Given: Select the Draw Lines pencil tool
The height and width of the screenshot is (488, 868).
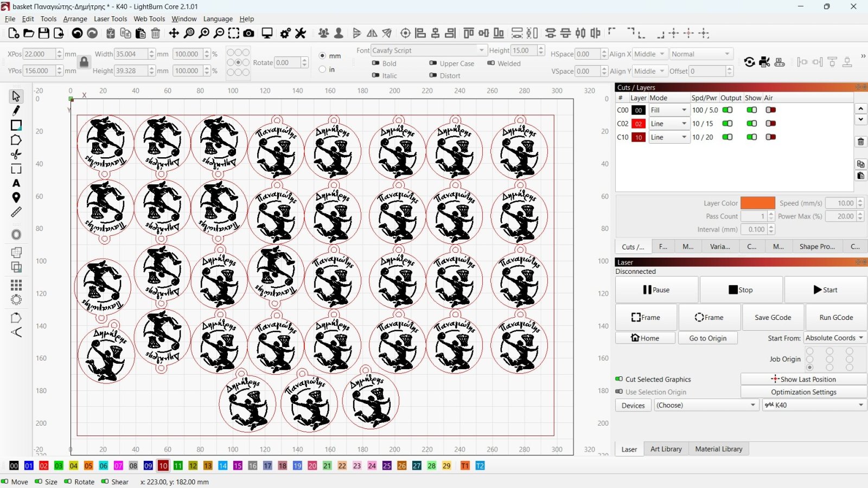Looking at the screenshot, I should (x=16, y=111).
